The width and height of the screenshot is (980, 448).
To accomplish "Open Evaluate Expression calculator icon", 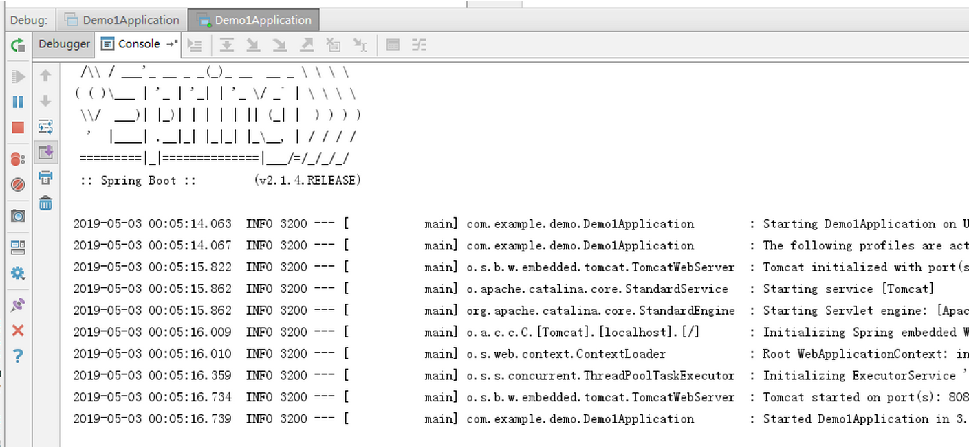I will 393,45.
